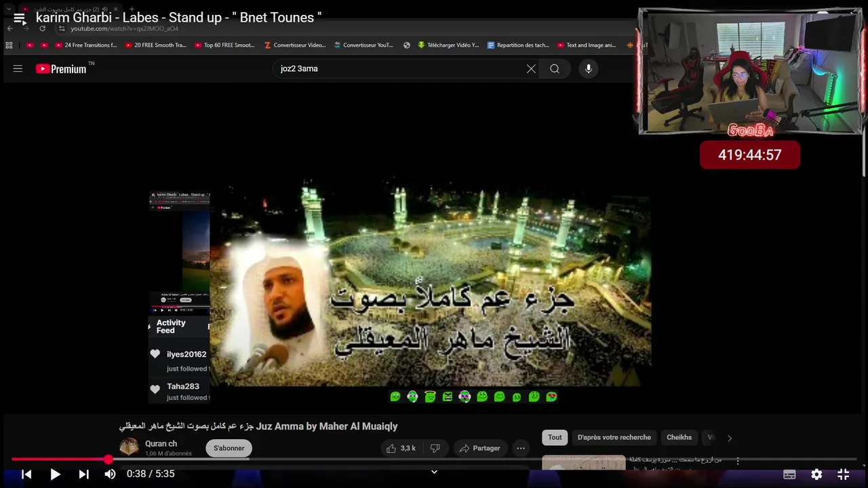868x488 pixels.
Task: Open '20 FREE Smooth Tra...' bookmark
Action: tap(155, 45)
